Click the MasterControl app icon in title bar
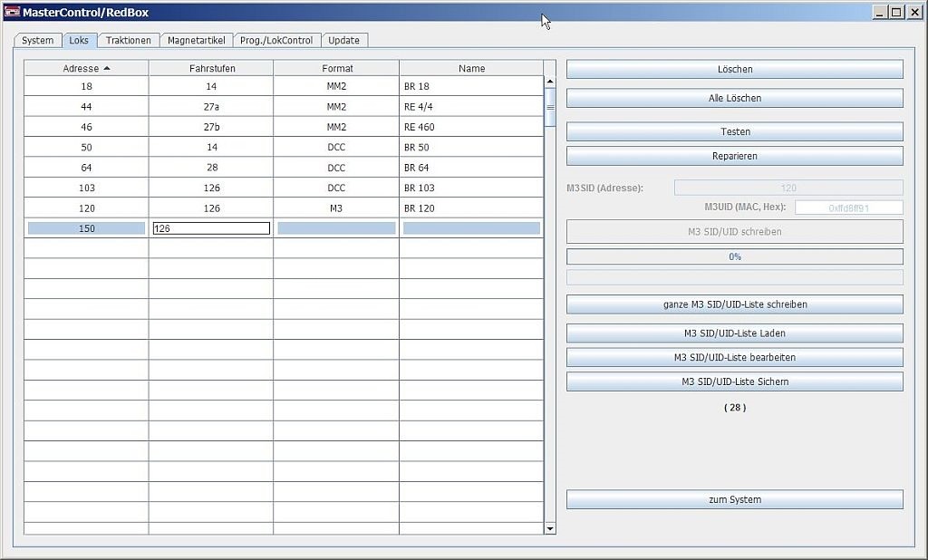The image size is (928, 560). (x=12, y=13)
